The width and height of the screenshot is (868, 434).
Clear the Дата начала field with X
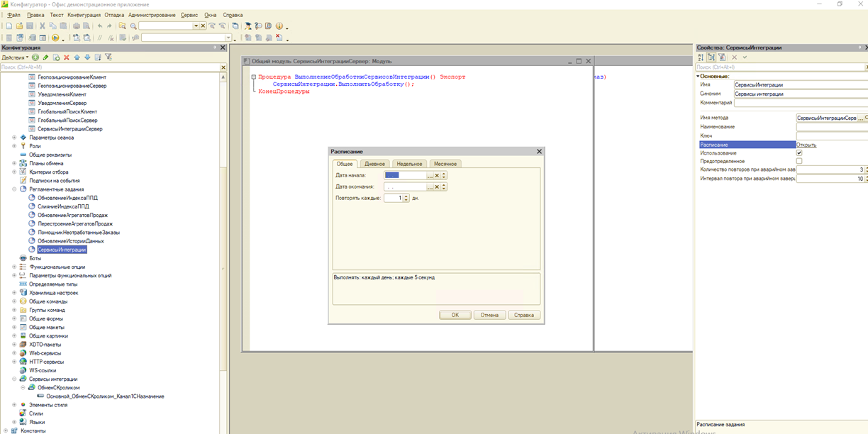click(x=437, y=175)
